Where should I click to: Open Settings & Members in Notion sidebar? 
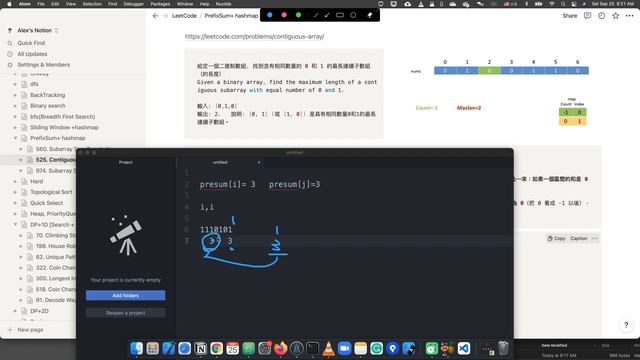(x=43, y=64)
